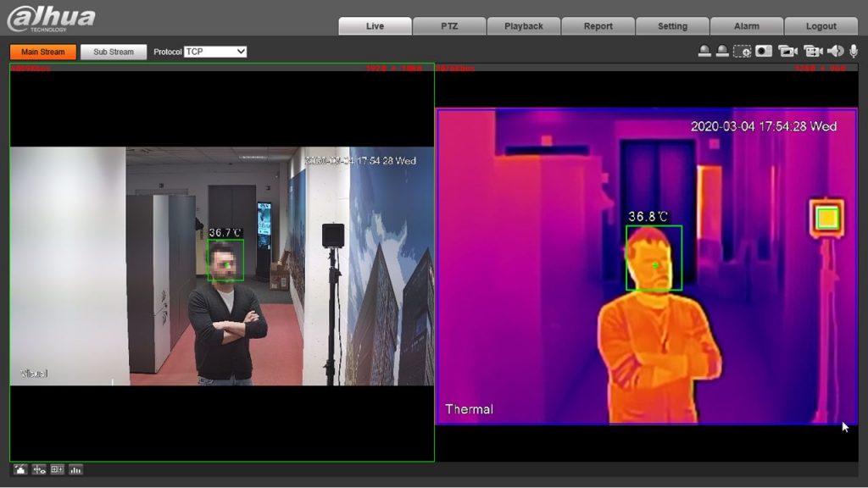Screen dimensions: 868x488
Task: Toggle audio with the speaker icon
Action: tap(836, 52)
